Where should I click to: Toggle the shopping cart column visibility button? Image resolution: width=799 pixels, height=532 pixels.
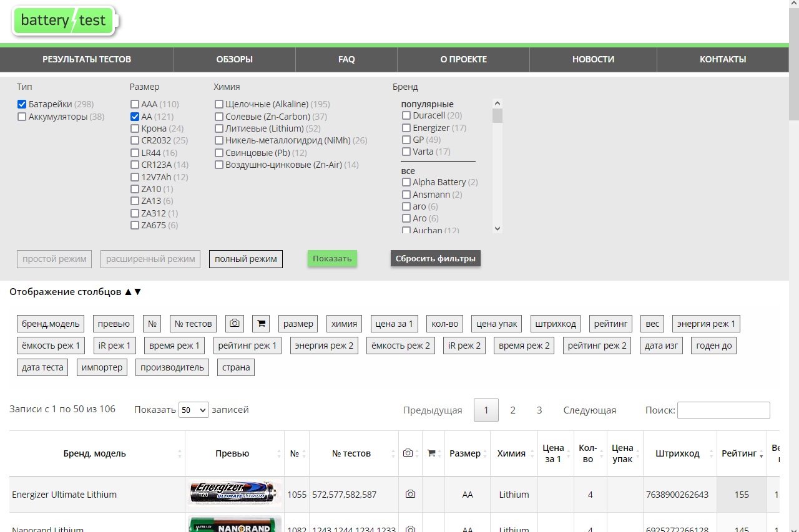[x=261, y=324]
